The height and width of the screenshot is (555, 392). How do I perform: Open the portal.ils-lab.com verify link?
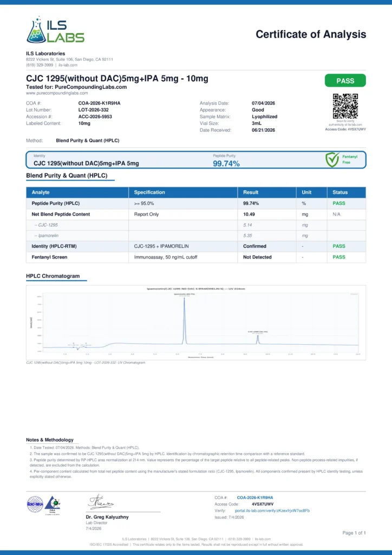click(272, 511)
